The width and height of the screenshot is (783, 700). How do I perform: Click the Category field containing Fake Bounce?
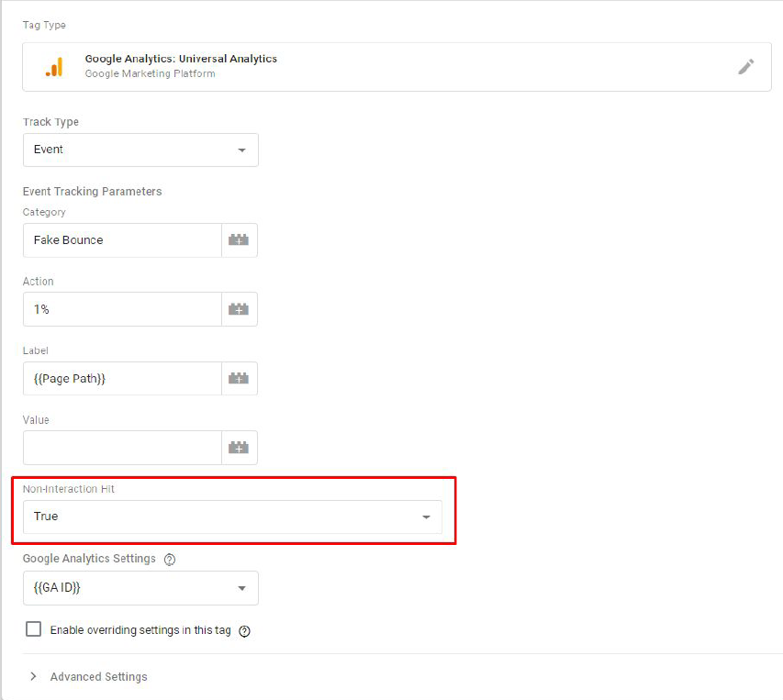[x=122, y=240]
